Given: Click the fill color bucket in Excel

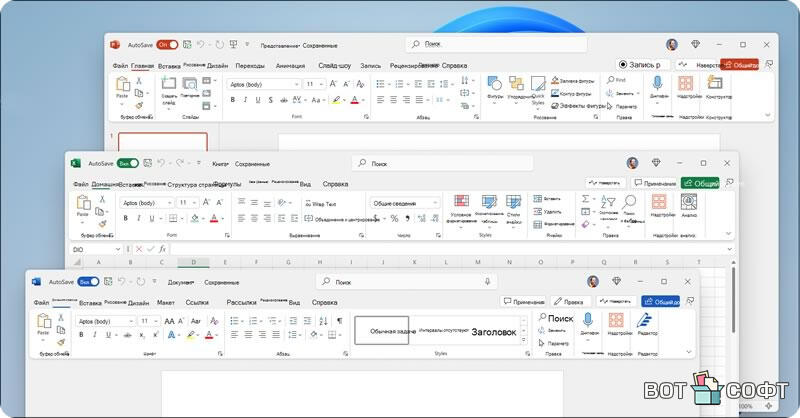Looking at the screenshot, I should coord(194,218).
